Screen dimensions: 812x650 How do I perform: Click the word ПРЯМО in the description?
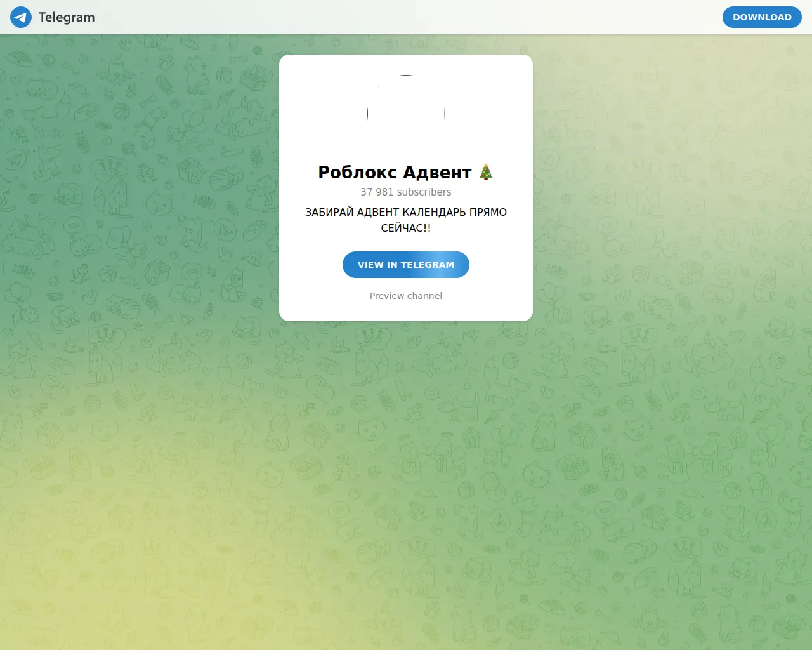pos(488,212)
